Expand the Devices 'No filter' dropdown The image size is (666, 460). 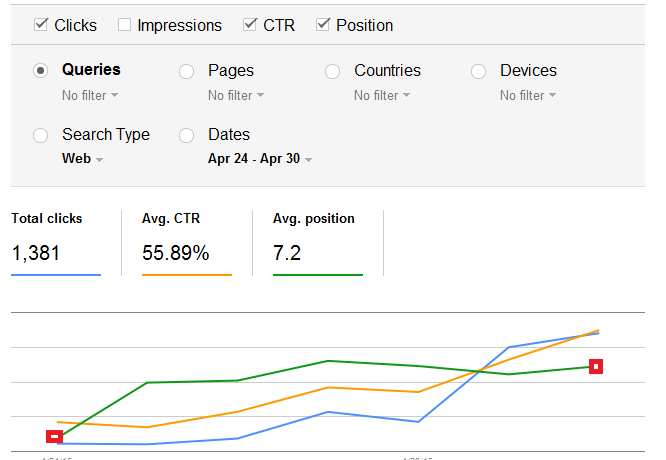point(528,96)
